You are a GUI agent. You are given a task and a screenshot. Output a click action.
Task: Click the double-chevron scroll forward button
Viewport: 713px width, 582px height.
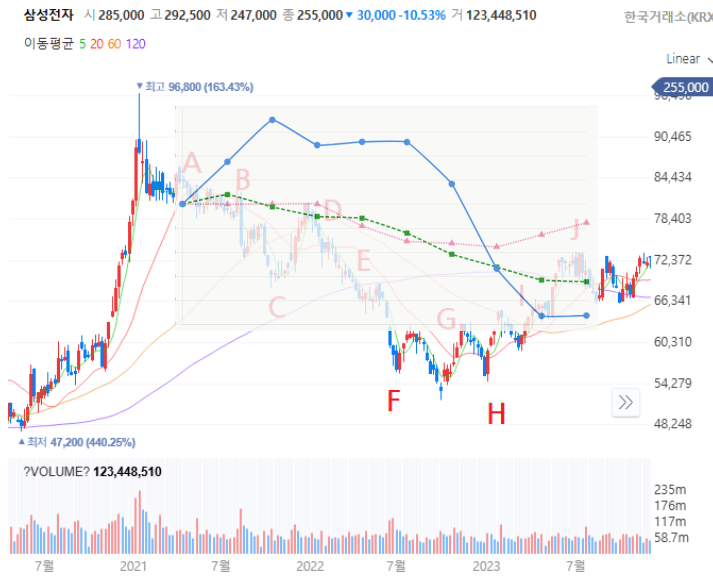626,402
